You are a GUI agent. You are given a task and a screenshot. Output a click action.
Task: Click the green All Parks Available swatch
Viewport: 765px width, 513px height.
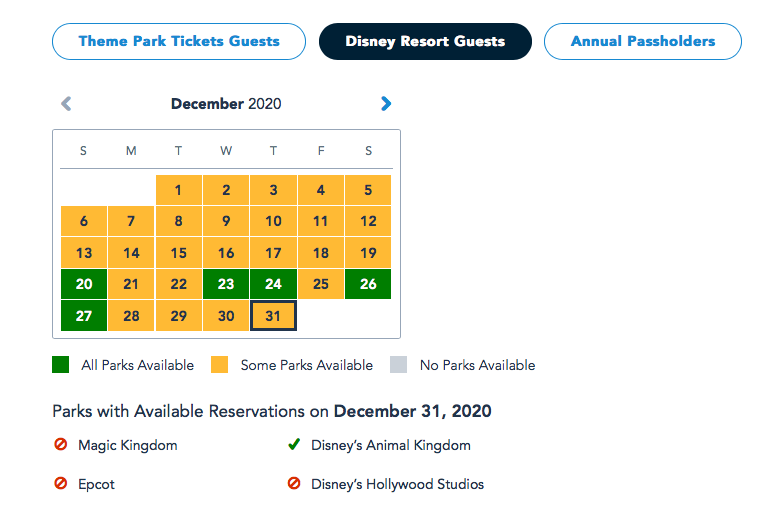(x=61, y=365)
